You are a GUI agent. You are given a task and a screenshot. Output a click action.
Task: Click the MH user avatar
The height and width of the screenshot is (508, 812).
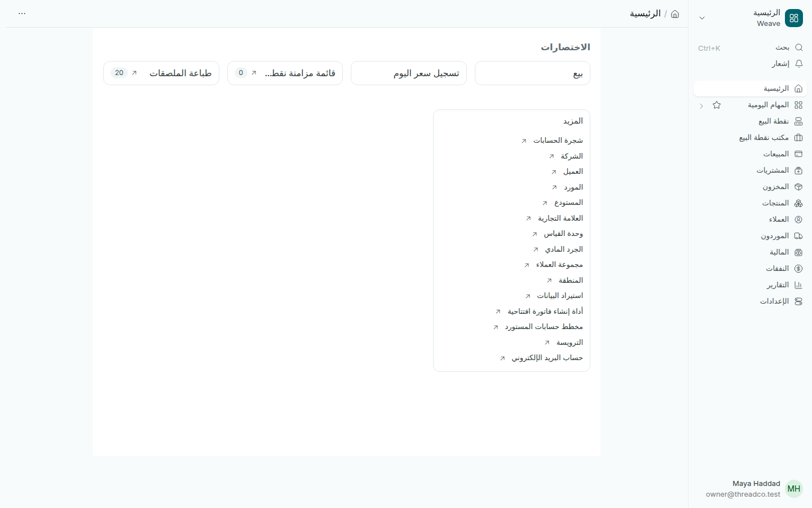pos(794,489)
